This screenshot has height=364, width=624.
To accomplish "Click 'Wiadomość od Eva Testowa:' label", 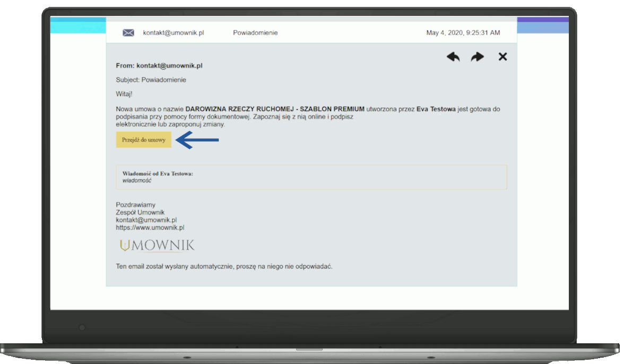I will pos(158,174).
